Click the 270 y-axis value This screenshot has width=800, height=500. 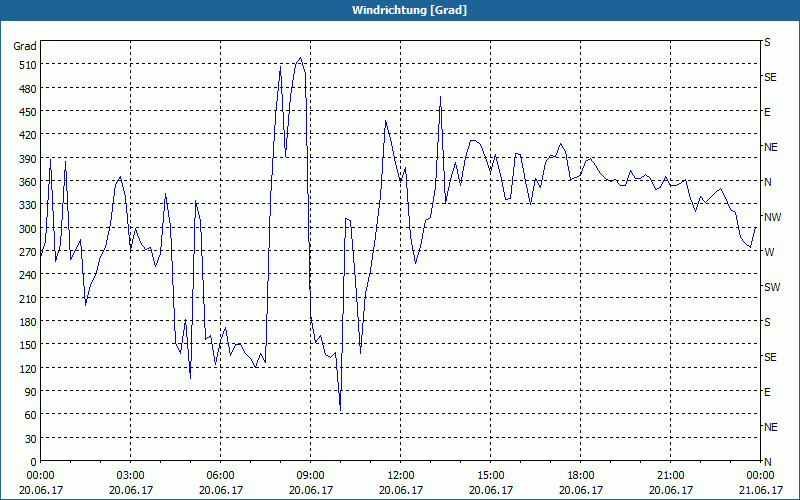[28, 252]
